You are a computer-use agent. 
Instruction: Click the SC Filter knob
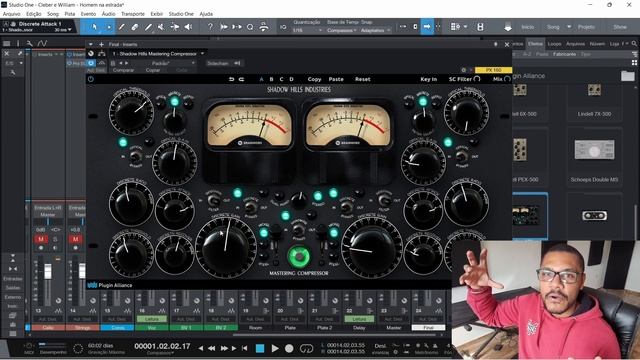click(477, 79)
